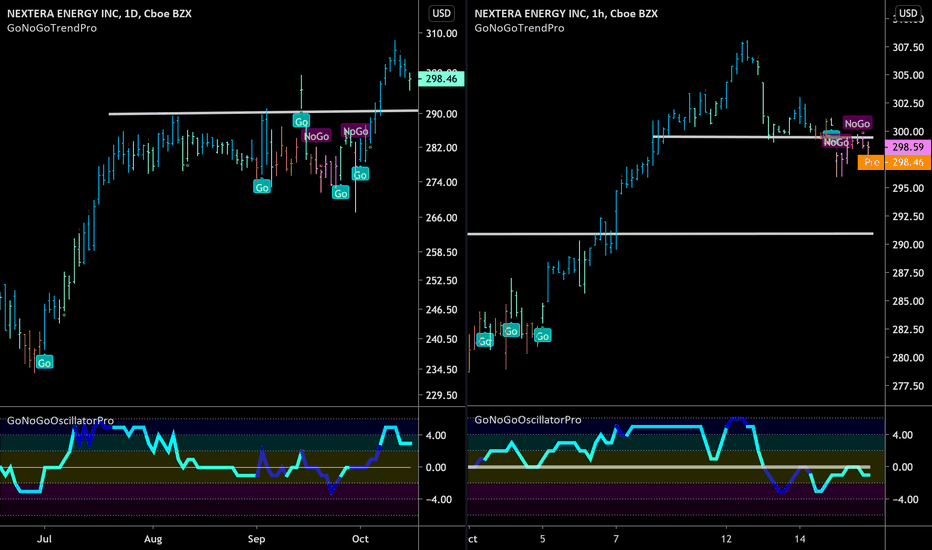Viewport: 932px width, 550px height.
Task: Click the 0.00 value on the daily oscillator axis
Action: (x=436, y=467)
